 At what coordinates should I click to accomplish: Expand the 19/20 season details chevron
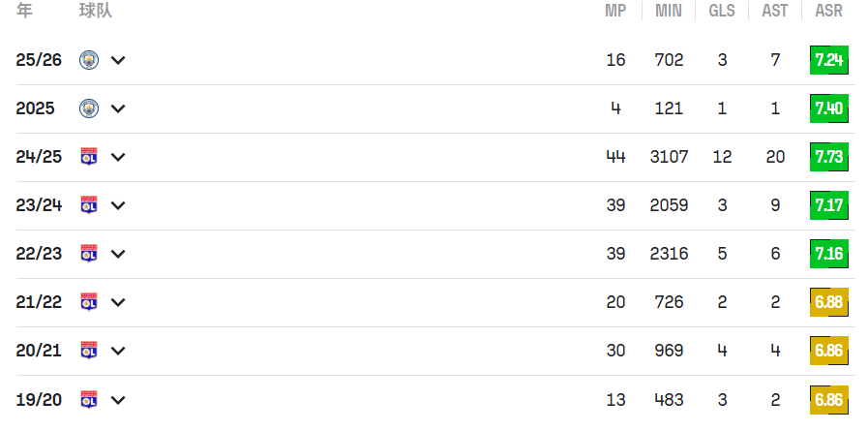(118, 399)
